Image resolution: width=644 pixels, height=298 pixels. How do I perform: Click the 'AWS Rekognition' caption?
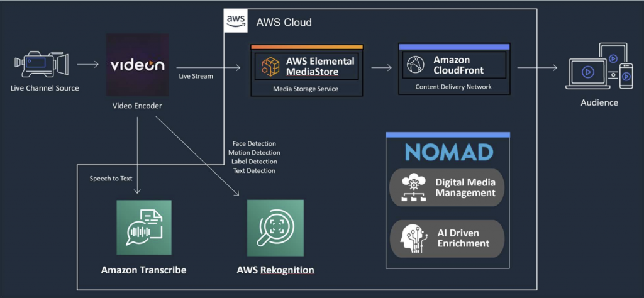[x=275, y=270]
